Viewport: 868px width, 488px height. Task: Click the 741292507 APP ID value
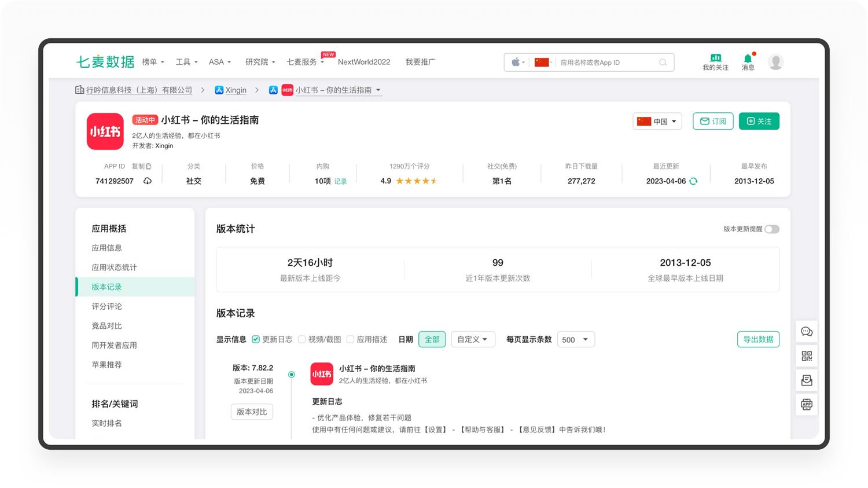115,181
